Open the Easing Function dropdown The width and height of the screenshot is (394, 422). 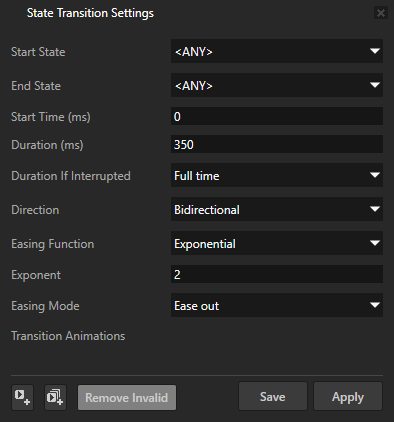(x=277, y=243)
